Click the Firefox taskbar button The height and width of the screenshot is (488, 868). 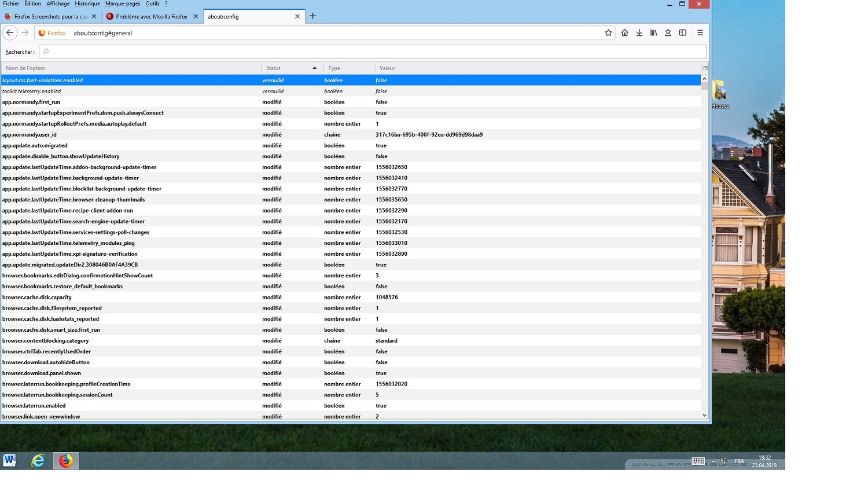click(66, 461)
